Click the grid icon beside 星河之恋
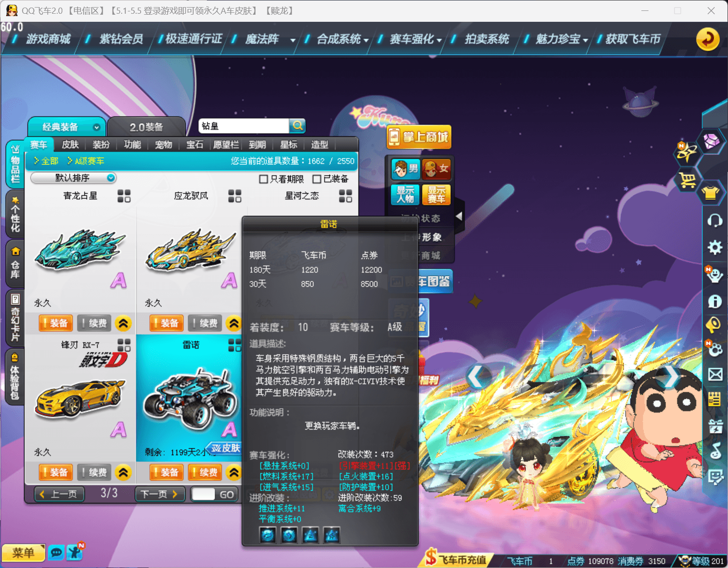This screenshot has height=568, width=728. (x=346, y=196)
